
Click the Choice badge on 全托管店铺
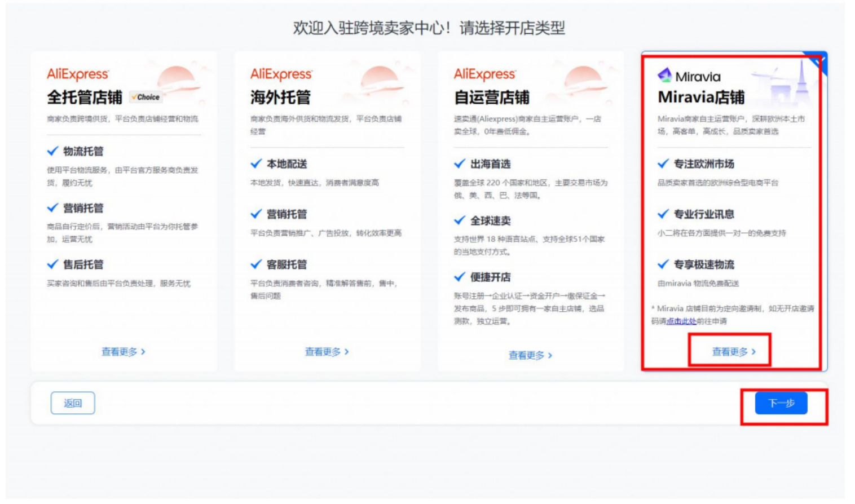point(146,97)
